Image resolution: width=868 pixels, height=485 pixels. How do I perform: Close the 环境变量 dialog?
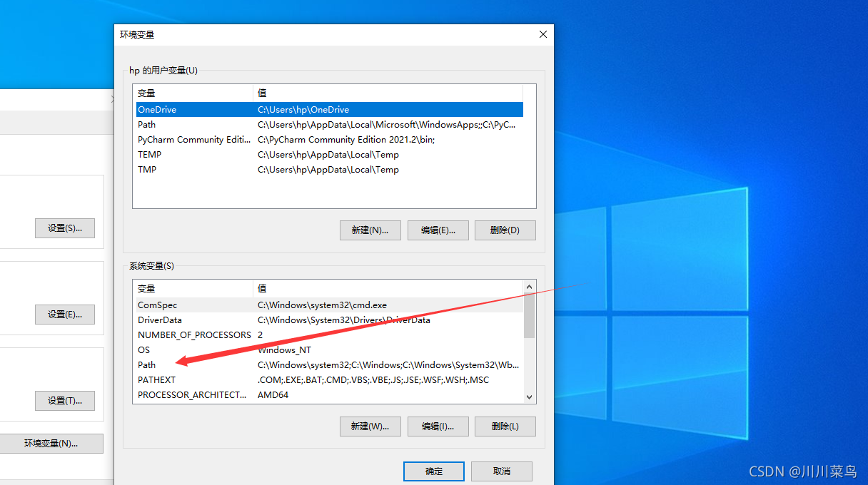pos(543,34)
